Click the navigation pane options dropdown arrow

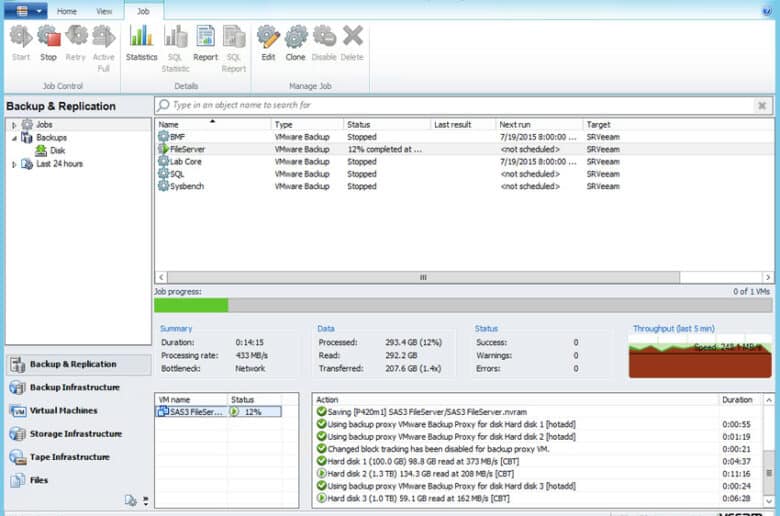145,501
